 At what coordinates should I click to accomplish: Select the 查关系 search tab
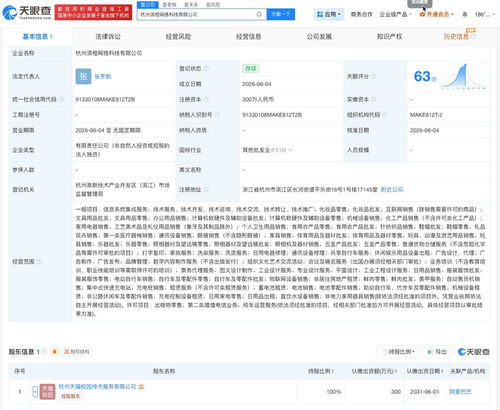191,5
